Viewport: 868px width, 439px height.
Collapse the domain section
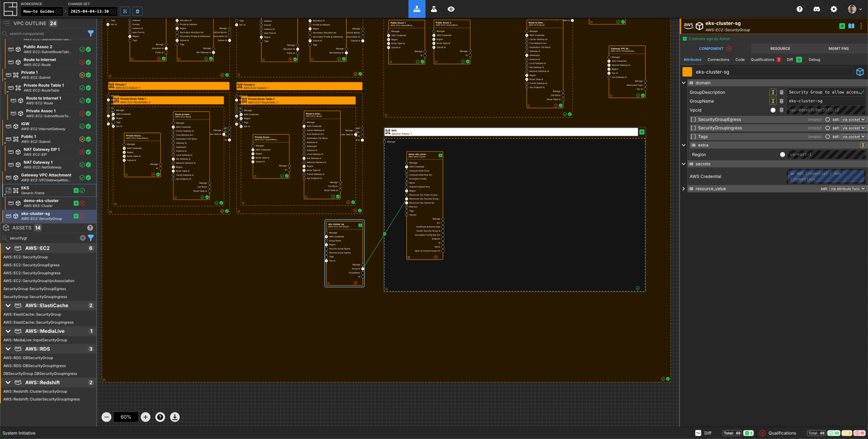(x=684, y=83)
